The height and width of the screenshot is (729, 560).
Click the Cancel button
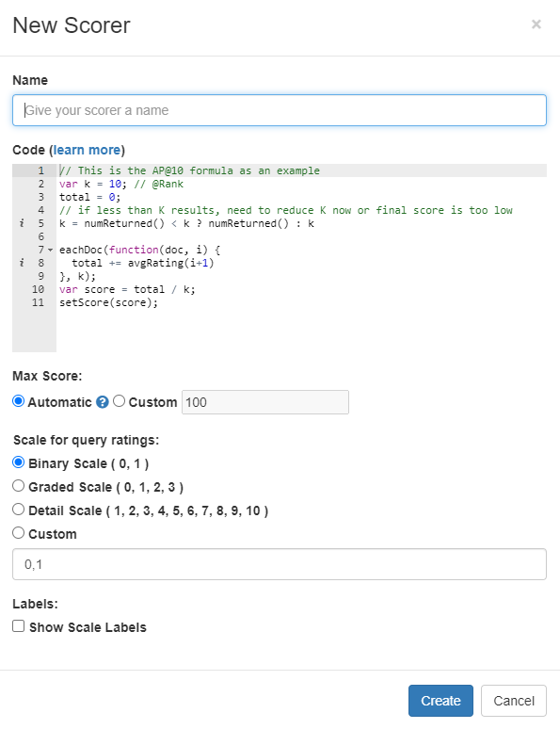(514, 701)
